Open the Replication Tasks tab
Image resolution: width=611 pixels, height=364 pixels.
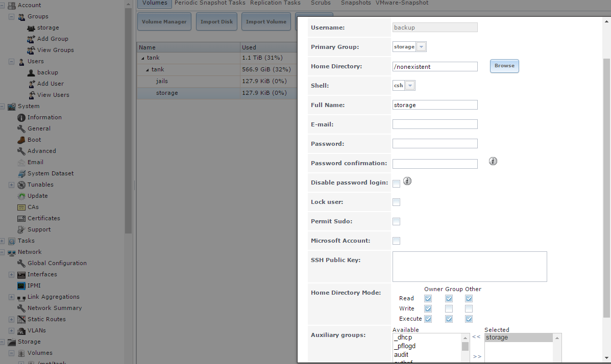click(x=275, y=3)
